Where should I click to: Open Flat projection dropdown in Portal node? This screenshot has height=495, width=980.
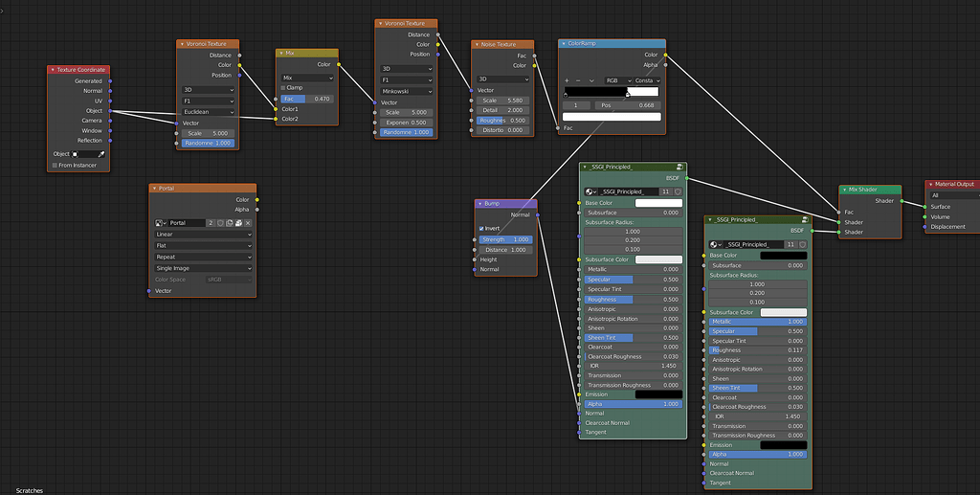pos(203,246)
